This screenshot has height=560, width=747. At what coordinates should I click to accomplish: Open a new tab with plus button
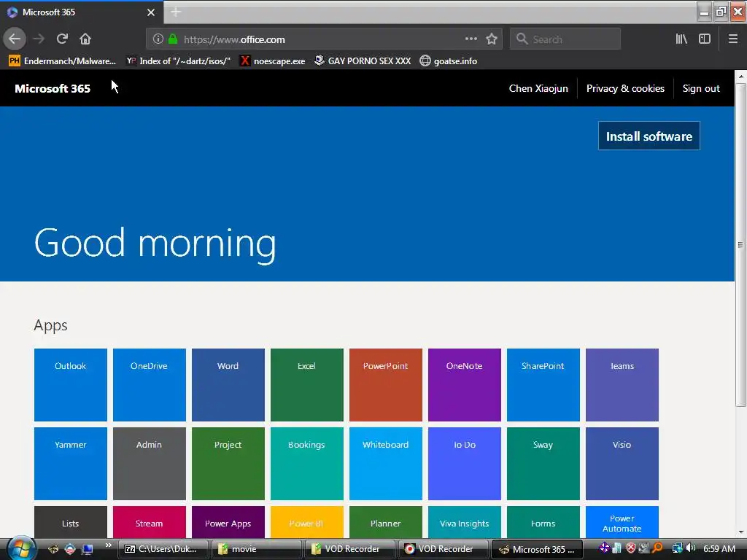pos(176,12)
